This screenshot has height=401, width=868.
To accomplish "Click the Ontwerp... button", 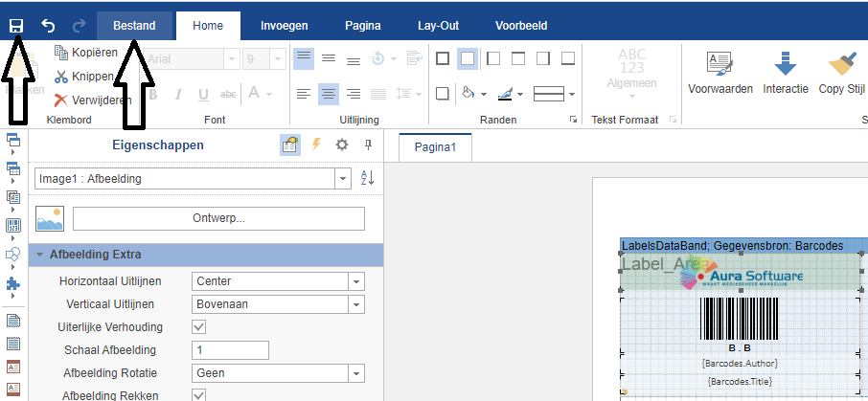I will point(218,218).
